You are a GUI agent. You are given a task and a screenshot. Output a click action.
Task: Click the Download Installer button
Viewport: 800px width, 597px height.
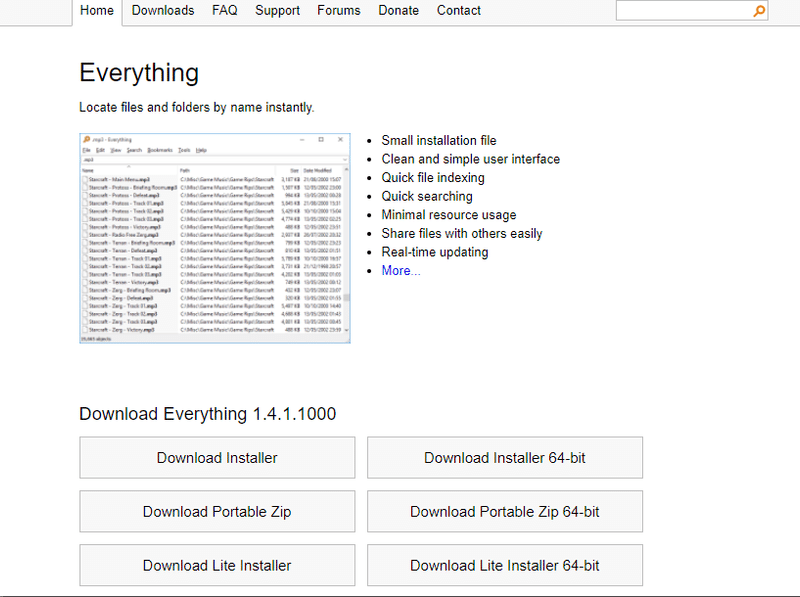(217, 458)
